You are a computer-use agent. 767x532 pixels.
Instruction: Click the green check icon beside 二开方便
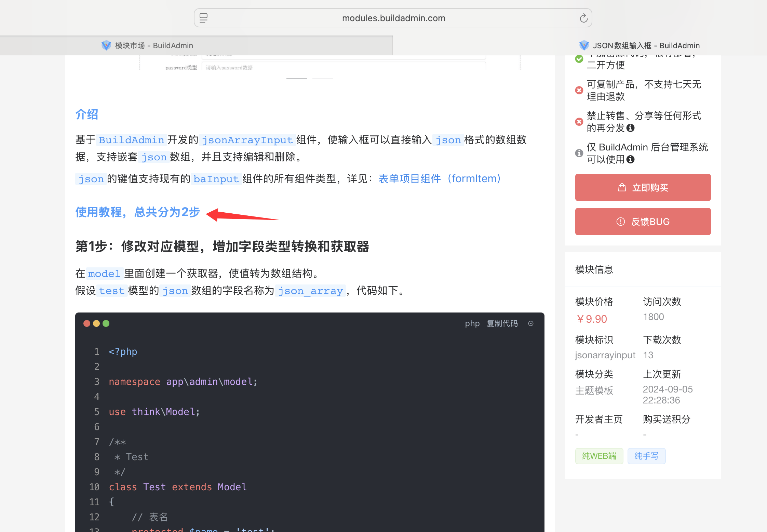point(579,59)
